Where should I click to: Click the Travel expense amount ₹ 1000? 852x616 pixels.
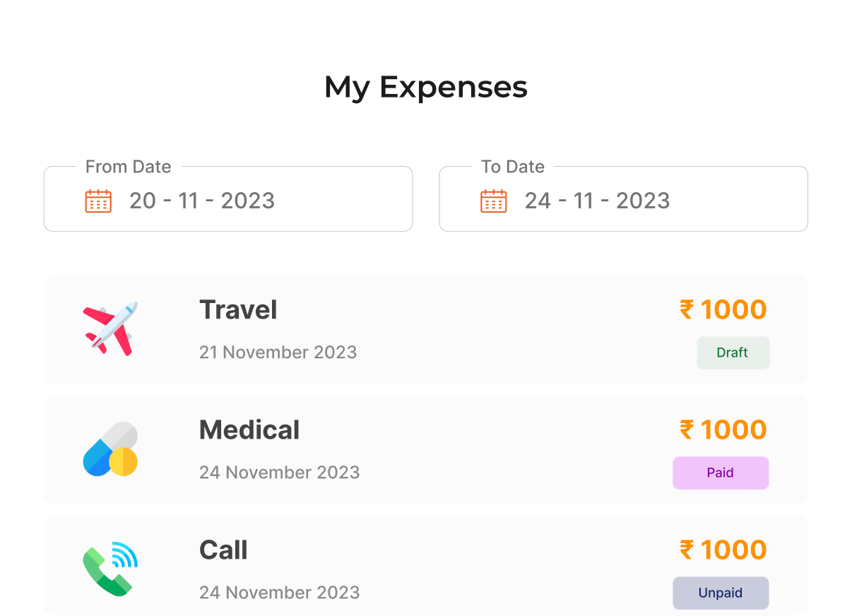[723, 310]
